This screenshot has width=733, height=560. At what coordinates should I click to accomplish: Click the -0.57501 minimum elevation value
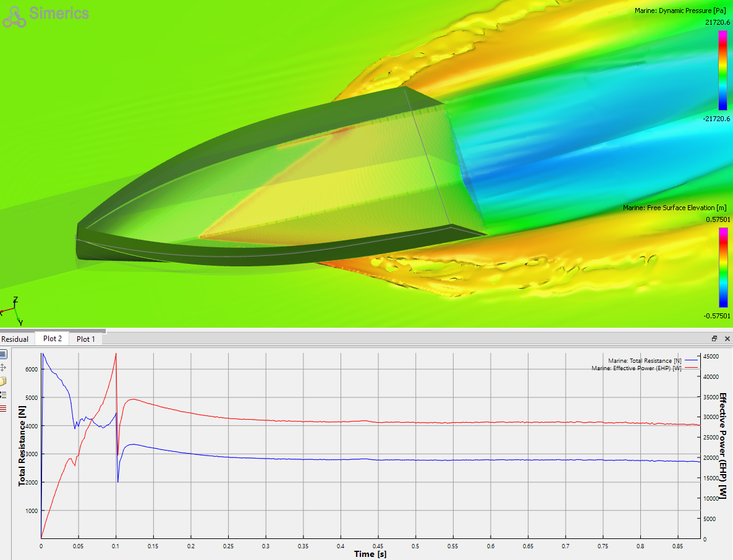[x=717, y=316]
